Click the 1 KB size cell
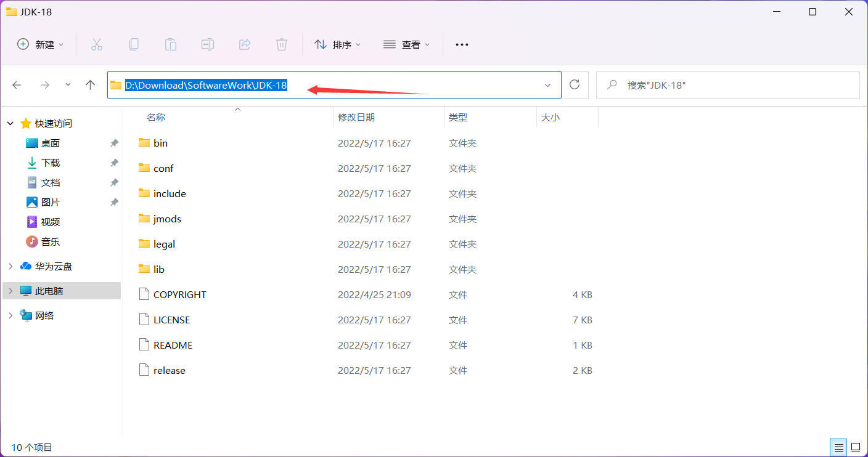The height and width of the screenshot is (457, 868). 583,345
